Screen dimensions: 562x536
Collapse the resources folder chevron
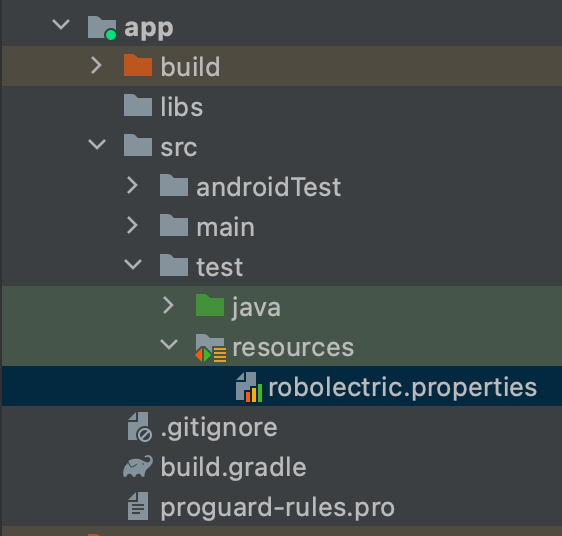169,345
